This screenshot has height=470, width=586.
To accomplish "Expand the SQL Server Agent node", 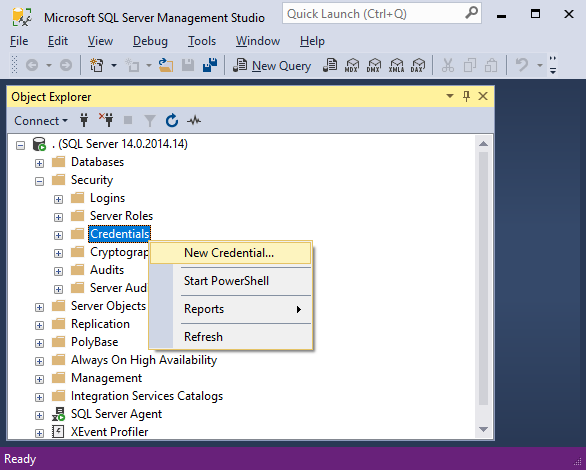I will click(39, 415).
